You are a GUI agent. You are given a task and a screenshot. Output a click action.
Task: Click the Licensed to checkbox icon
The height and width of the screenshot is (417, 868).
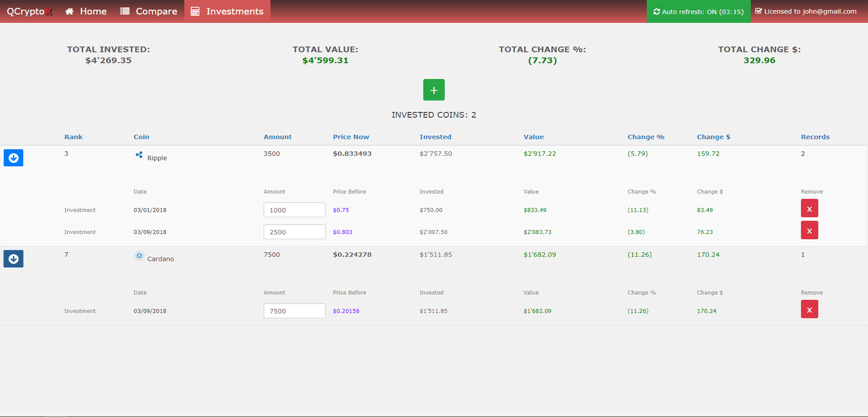pos(759,11)
